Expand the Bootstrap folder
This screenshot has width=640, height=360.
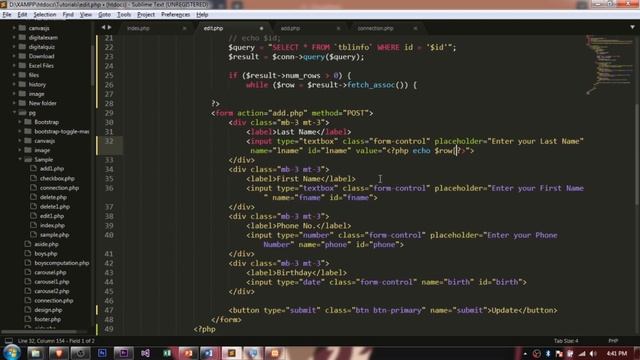pyautogui.click(x=20, y=122)
